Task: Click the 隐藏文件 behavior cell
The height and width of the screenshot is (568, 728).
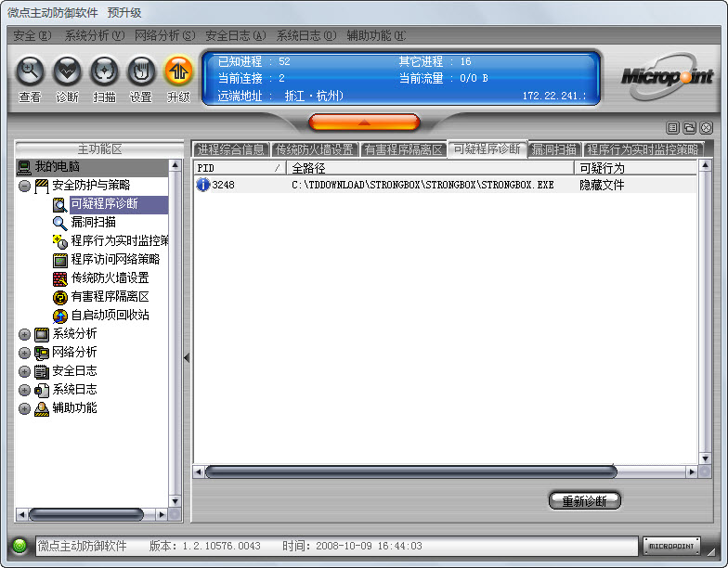Action: [x=602, y=185]
